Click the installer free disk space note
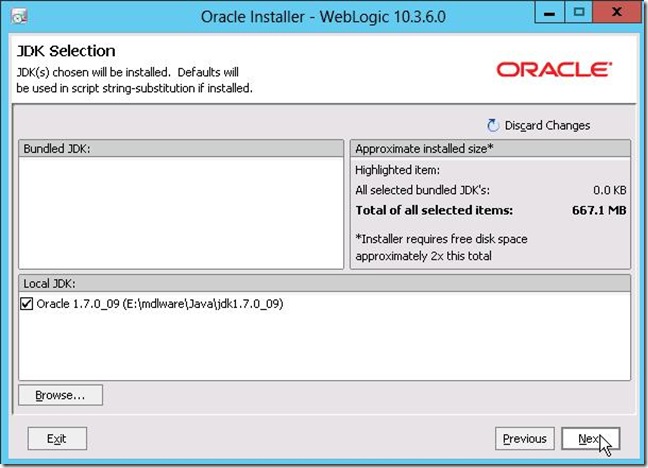This screenshot has height=468, width=648. (x=441, y=247)
